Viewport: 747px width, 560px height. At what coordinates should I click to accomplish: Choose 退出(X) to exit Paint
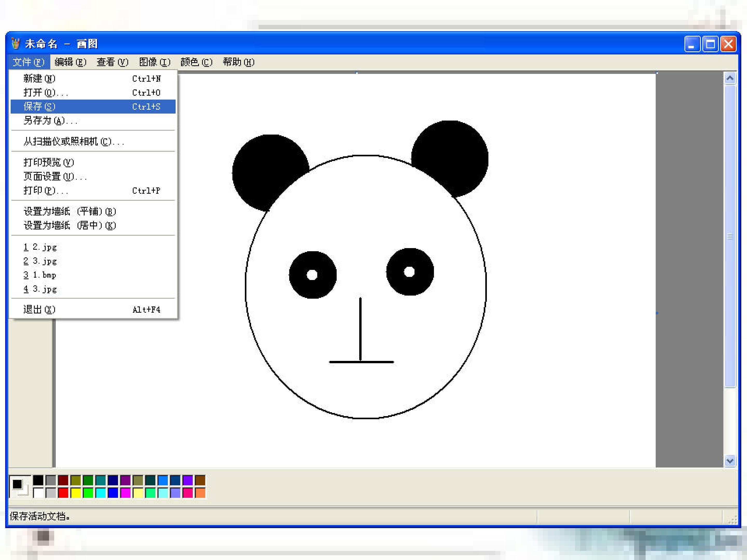[x=93, y=310]
